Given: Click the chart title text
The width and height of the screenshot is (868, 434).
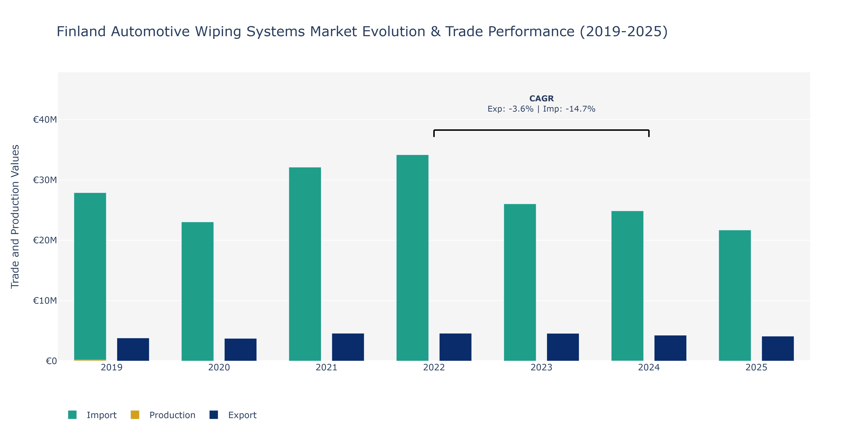Looking at the screenshot, I should coord(362,32).
